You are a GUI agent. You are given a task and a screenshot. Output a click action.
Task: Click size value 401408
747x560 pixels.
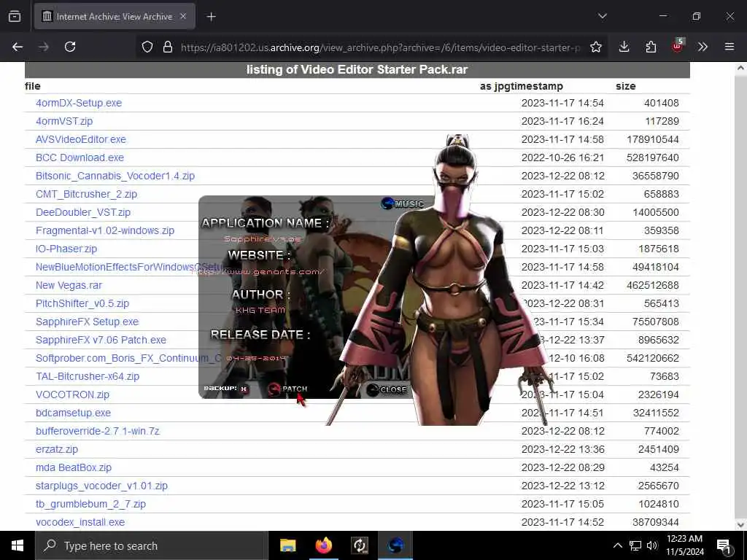661,103
